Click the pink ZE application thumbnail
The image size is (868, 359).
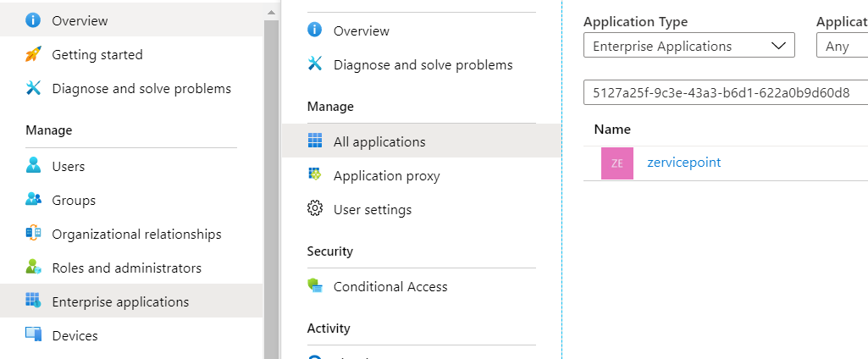[617, 163]
